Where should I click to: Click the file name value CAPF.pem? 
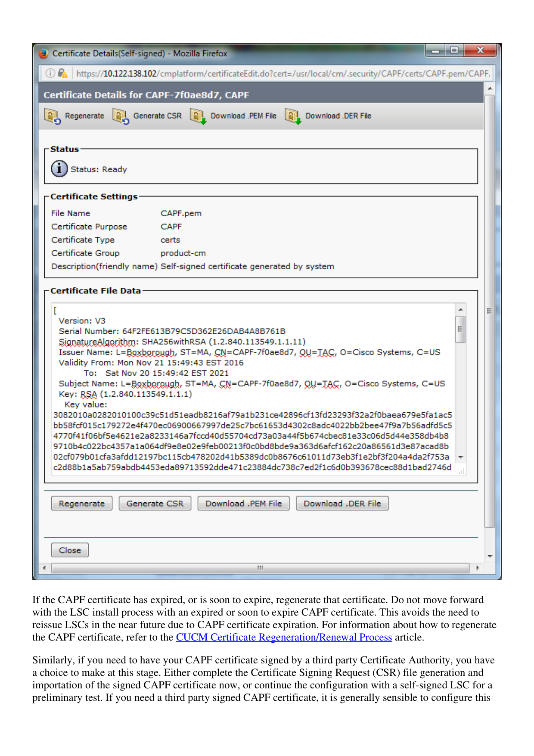click(x=181, y=213)
